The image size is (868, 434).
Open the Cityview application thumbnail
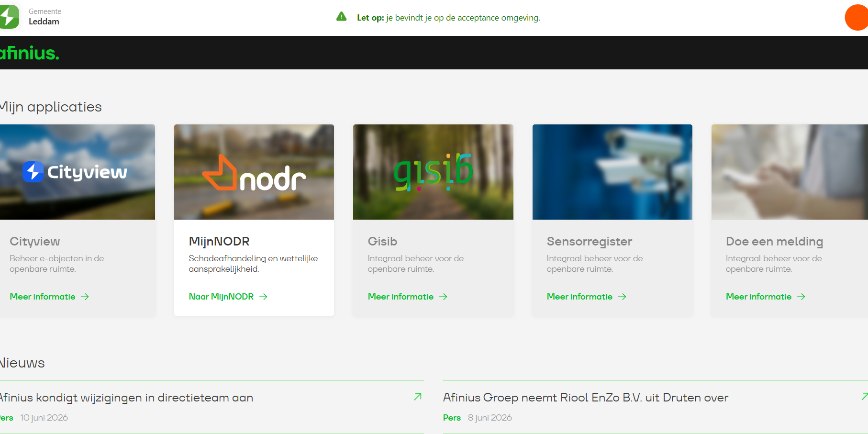pos(77,172)
